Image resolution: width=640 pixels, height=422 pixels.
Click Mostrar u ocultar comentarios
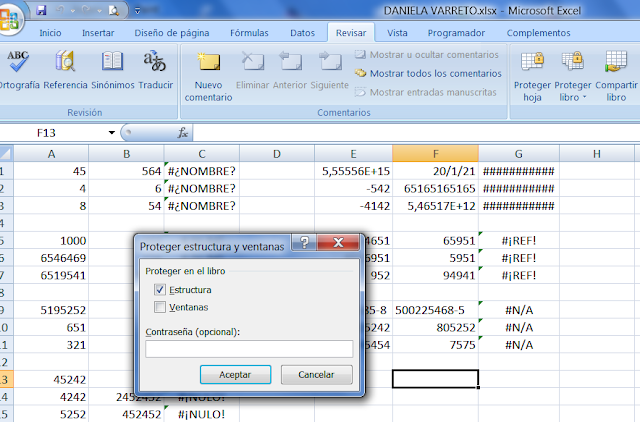pyautogui.click(x=427, y=54)
